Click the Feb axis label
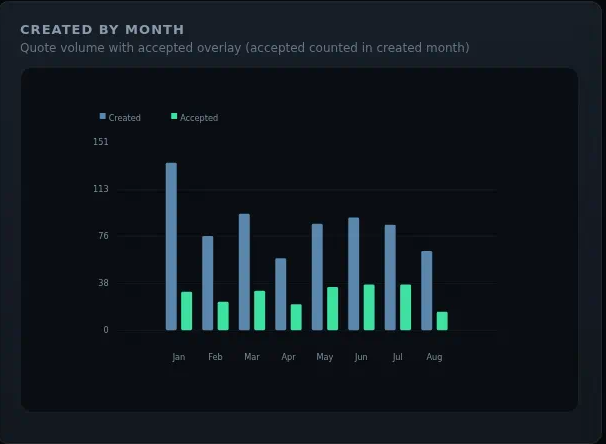 click(215, 357)
